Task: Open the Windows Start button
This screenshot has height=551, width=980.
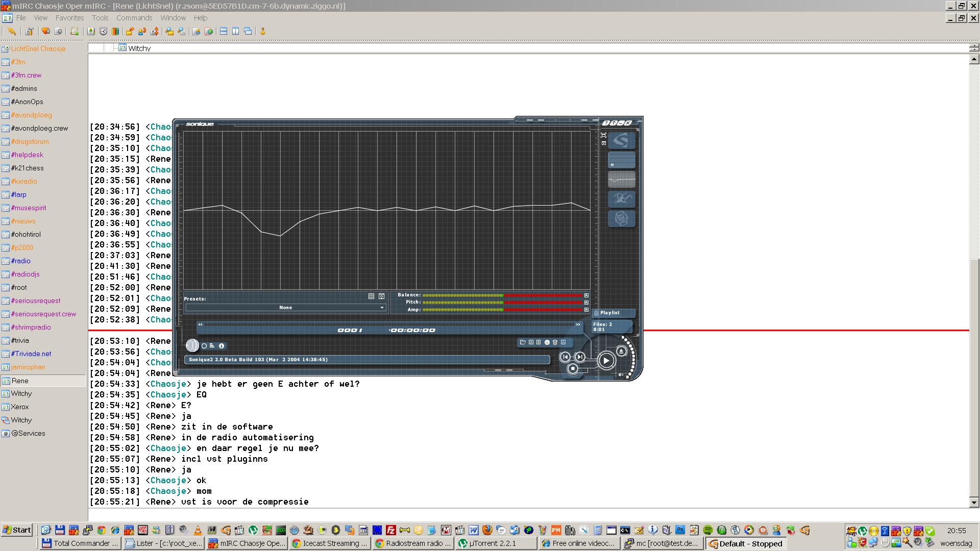Action: 17,530
